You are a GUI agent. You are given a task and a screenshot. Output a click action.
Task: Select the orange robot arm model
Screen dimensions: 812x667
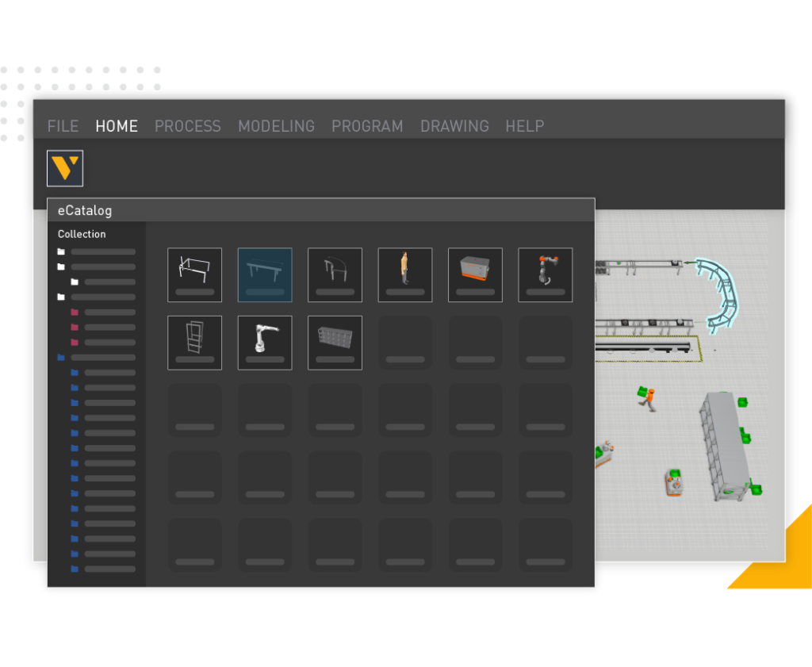545,274
